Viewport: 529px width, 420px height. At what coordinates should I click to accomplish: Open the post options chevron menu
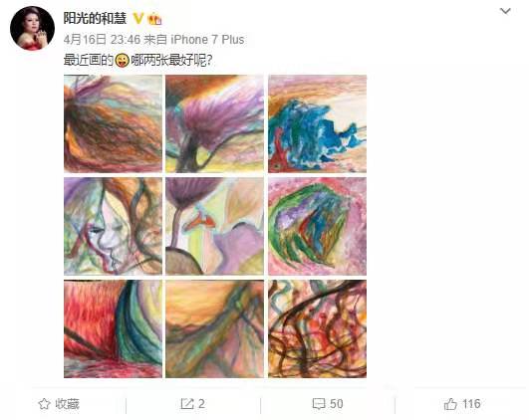click(x=505, y=11)
